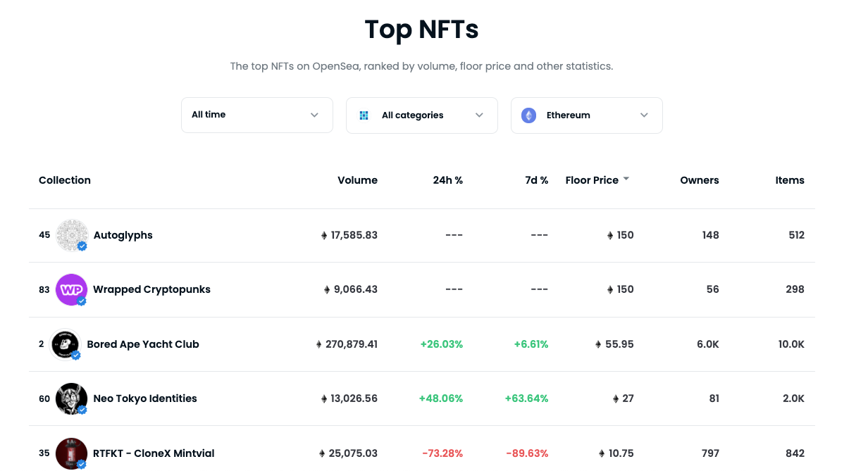Sort the table by the Volume column

coord(357,180)
